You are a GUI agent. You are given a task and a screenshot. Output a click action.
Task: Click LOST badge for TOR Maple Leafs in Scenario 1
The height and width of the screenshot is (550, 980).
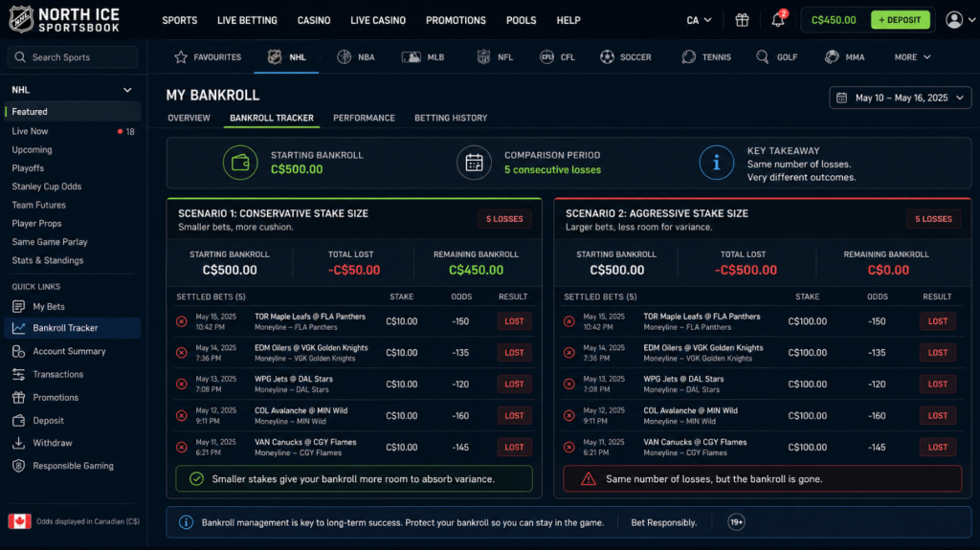coord(514,321)
